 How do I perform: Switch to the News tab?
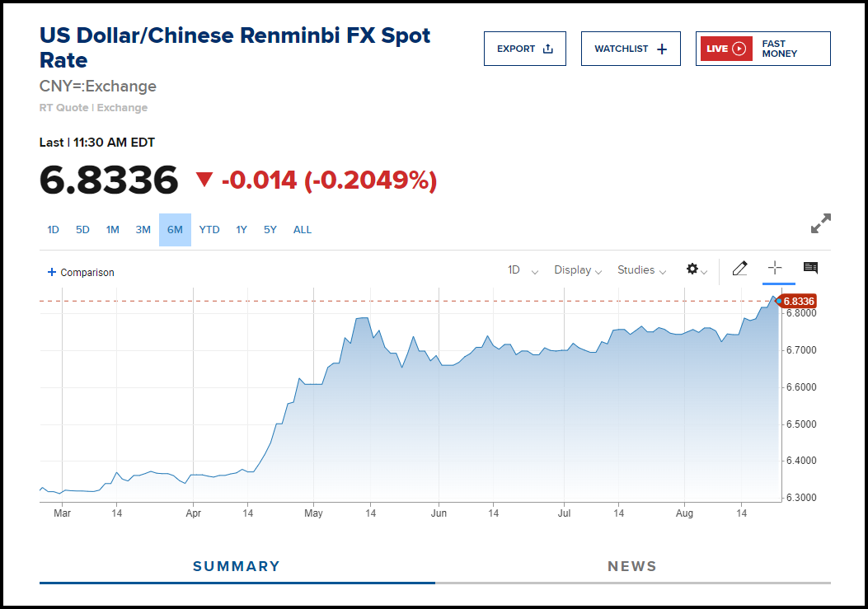pos(632,566)
